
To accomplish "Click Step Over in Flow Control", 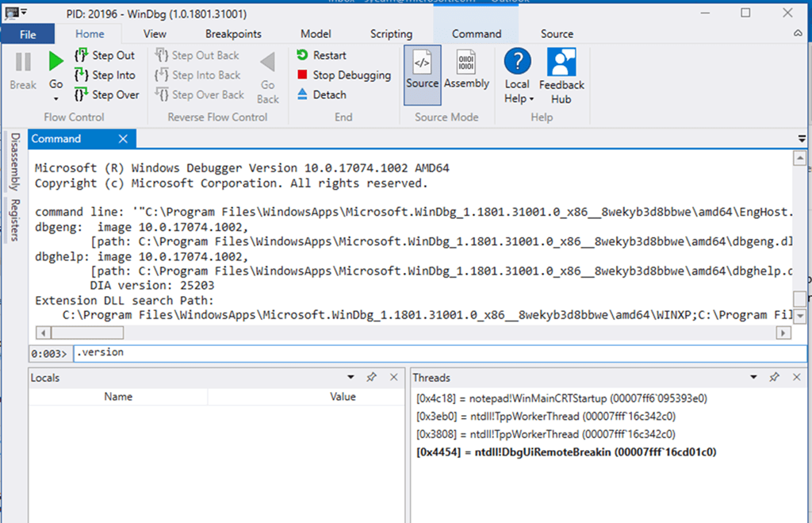I will (x=106, y=94).
